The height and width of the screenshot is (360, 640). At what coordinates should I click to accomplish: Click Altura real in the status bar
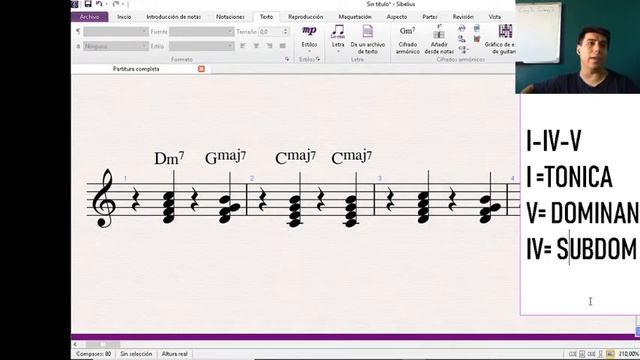(175, 354)
